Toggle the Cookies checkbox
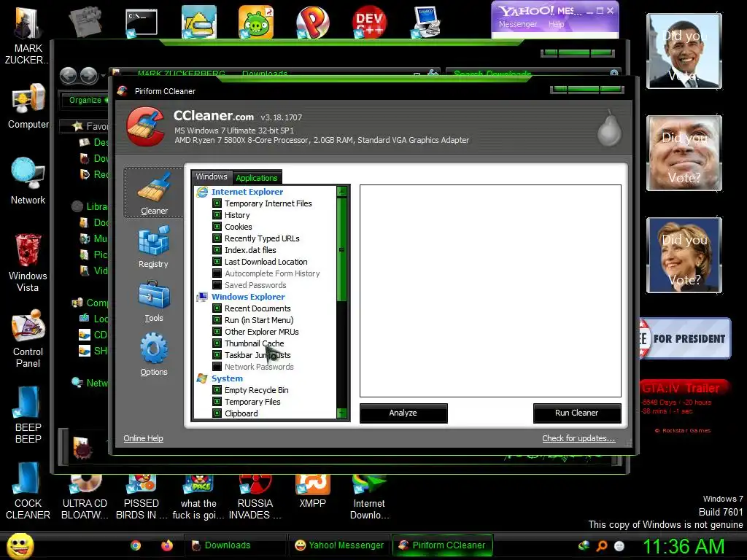 click(x=217, y=227)
